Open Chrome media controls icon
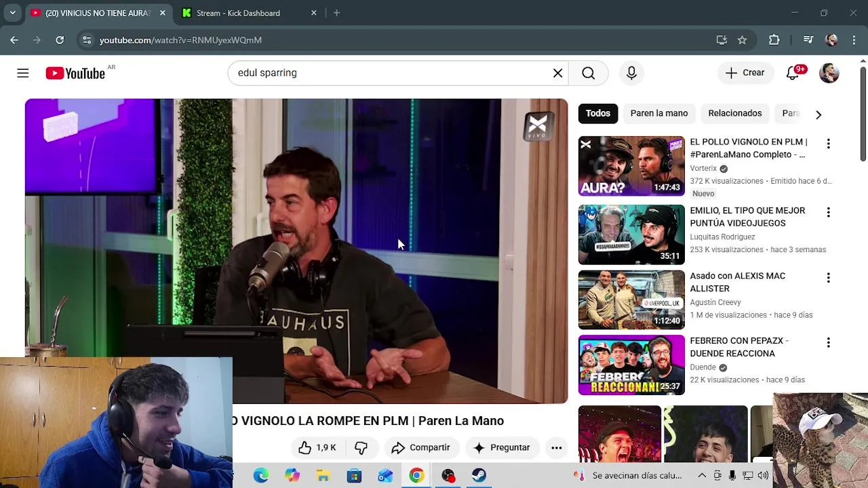This screenshot has height=488, width=868. pos(808,40)
